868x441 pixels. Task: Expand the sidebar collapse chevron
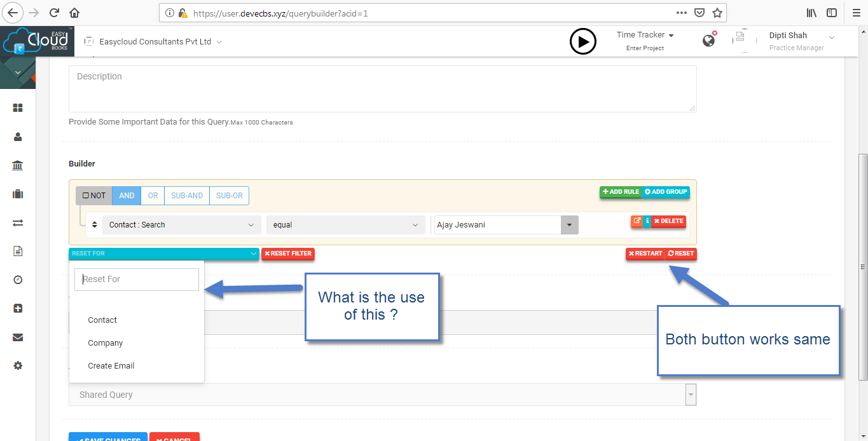[18, 73]
